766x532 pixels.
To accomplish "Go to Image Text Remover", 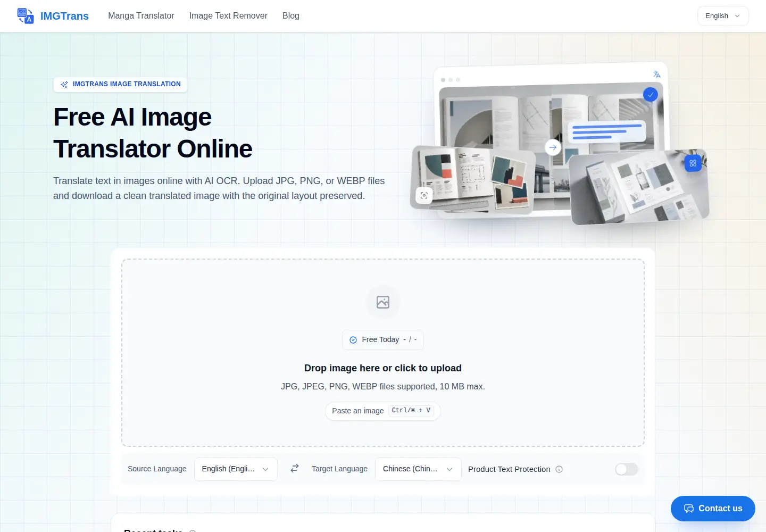I will tap(228, 16).
